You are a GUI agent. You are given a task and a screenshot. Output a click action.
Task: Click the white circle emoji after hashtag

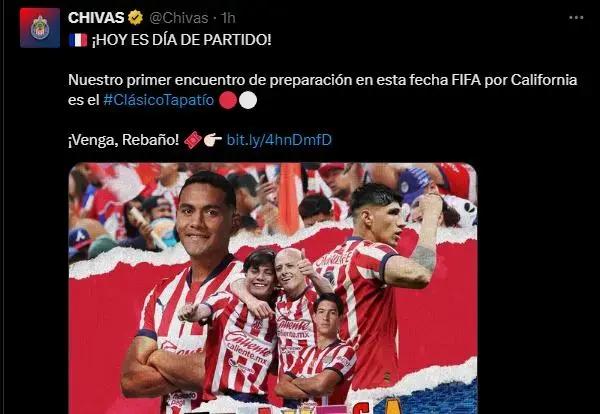[x=248, y=100]
